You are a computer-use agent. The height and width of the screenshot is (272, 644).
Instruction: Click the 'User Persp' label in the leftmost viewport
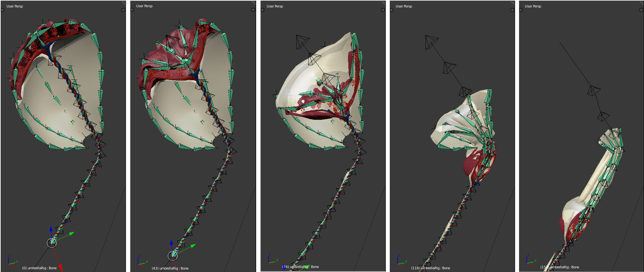pyautogui.click(x=15, y=6)
